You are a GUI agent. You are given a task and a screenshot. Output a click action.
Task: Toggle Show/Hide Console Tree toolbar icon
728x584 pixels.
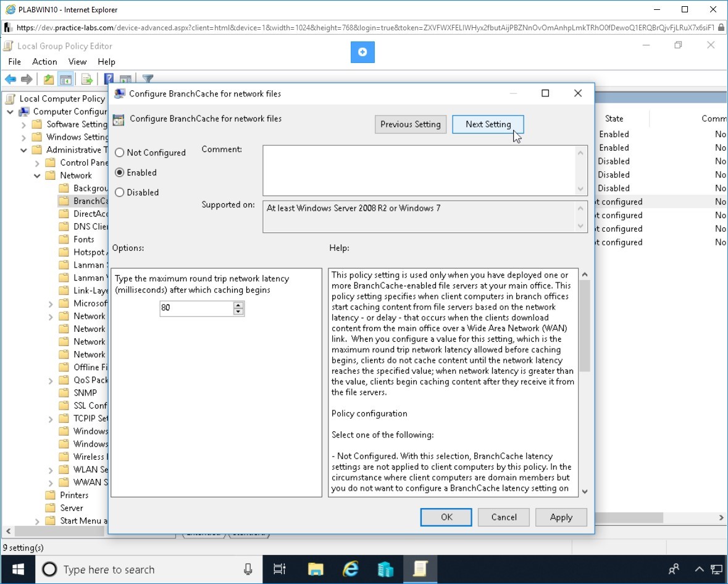[x=65, y=80]
